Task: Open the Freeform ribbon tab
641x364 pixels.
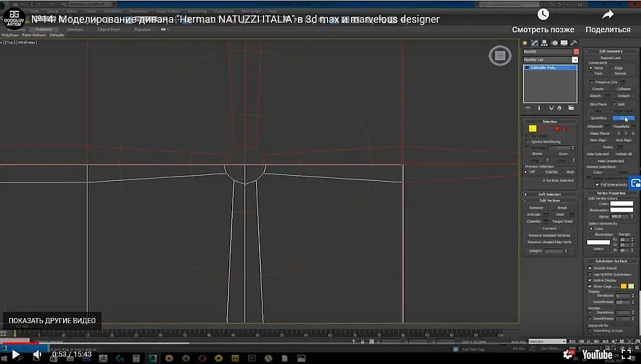Action: [x=44, y=30]
